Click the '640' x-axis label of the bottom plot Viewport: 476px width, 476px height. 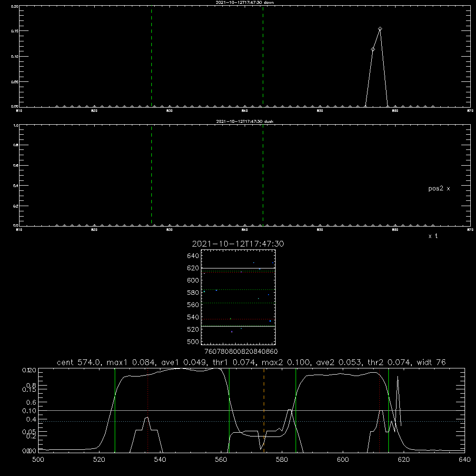coord(465,460)
